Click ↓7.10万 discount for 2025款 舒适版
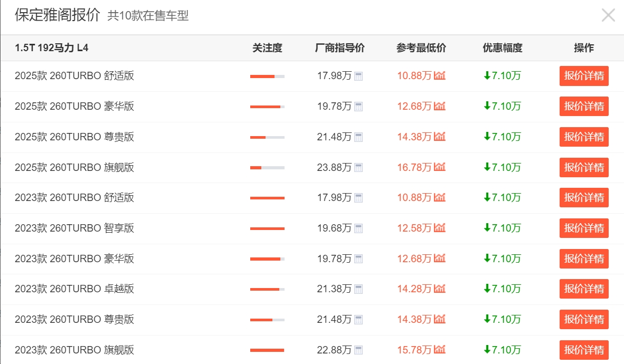The image size is (624, 364). pyautogui.click(x=502, y=75)
